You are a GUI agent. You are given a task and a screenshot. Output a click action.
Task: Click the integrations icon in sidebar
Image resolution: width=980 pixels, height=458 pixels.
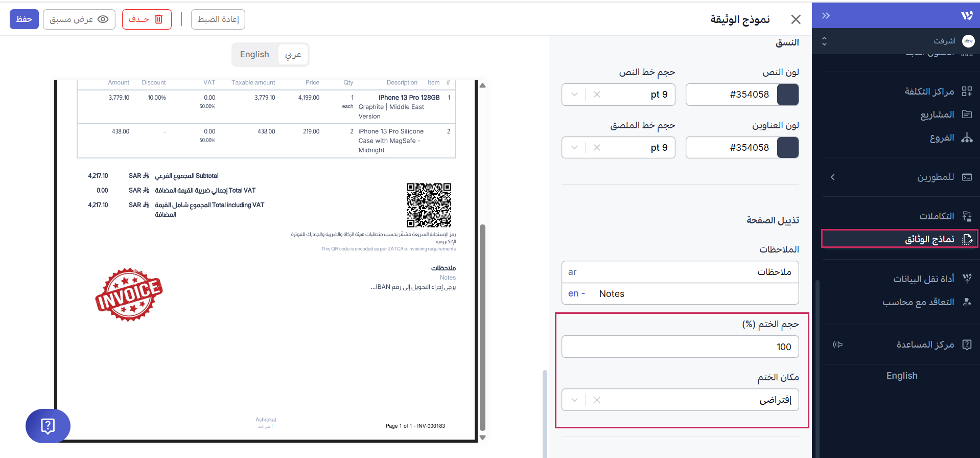966,216
